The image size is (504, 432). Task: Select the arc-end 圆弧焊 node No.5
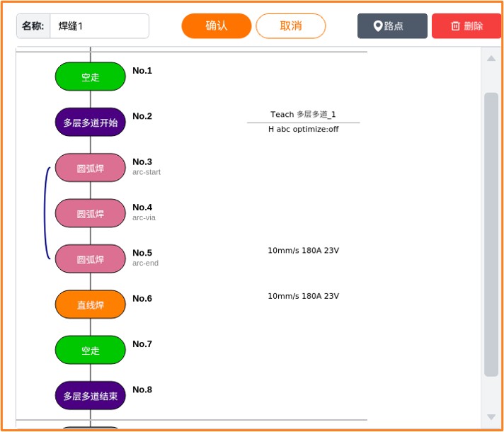(x=91, y=259)
